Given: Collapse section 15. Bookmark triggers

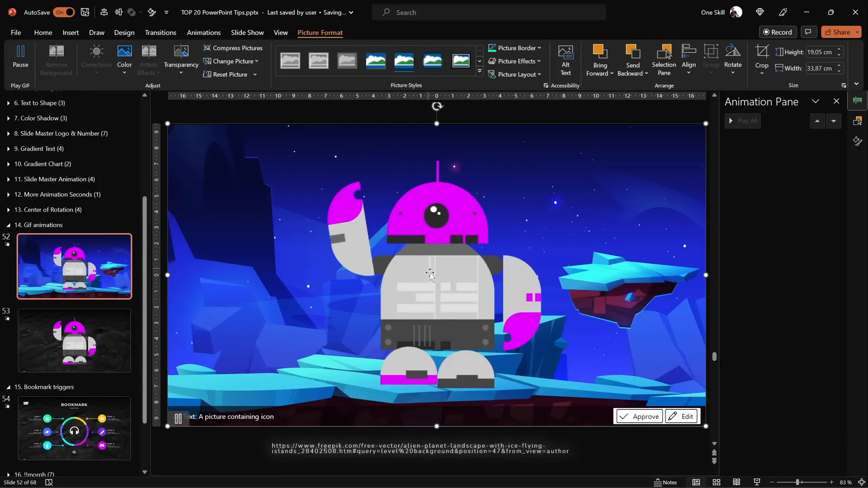Looking at the screenshot, I should click(9, 387).
